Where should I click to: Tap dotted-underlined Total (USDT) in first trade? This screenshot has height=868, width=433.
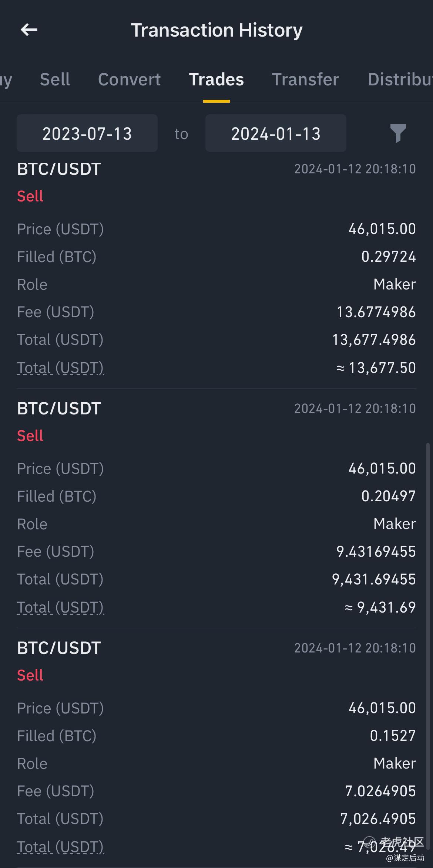click(x=60, y=368)
